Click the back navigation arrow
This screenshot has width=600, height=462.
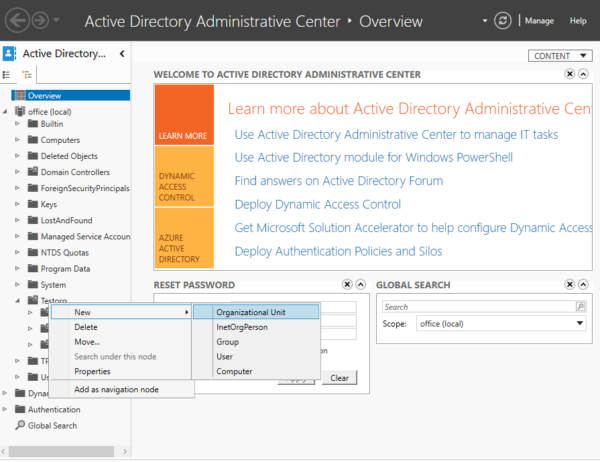pyautogui.click(x=15, y=20)
